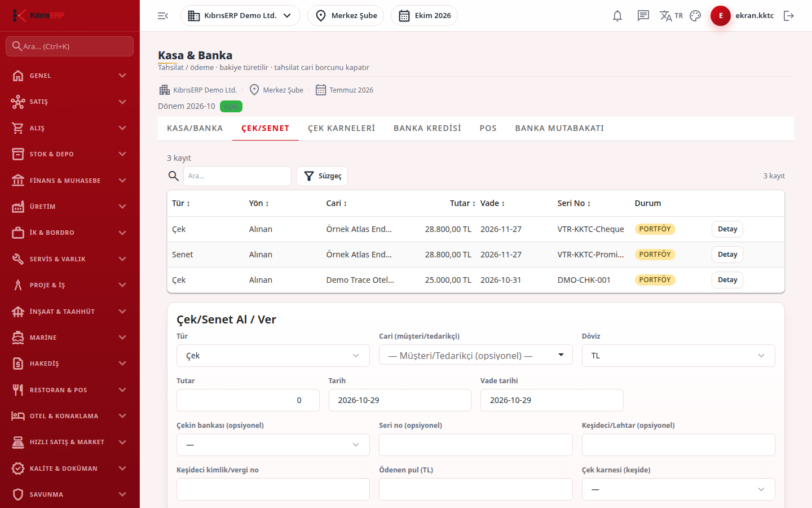Screen dimensions: 812x508
Task: Sort table by Tutar column
Action: [462, 203]
